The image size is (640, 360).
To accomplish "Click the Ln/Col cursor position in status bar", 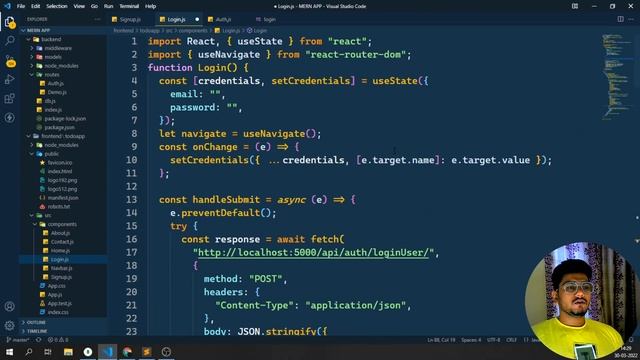I will (x=441, y=340).
